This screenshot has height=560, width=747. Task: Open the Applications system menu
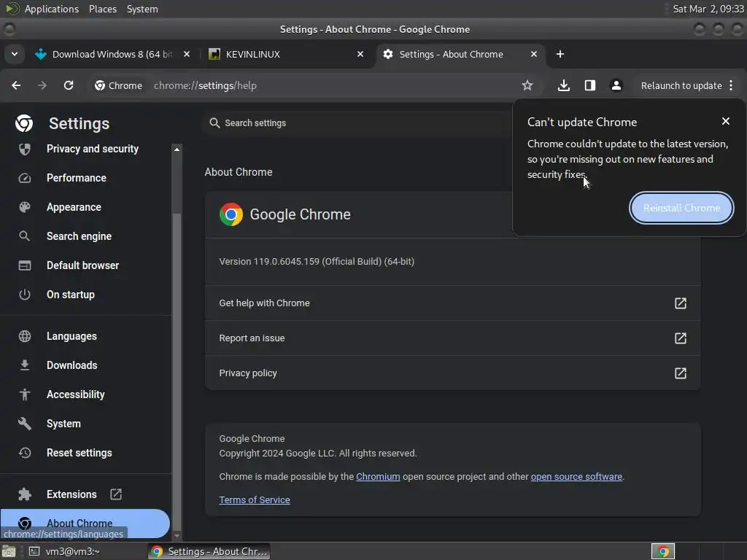[x=52, y=9]
